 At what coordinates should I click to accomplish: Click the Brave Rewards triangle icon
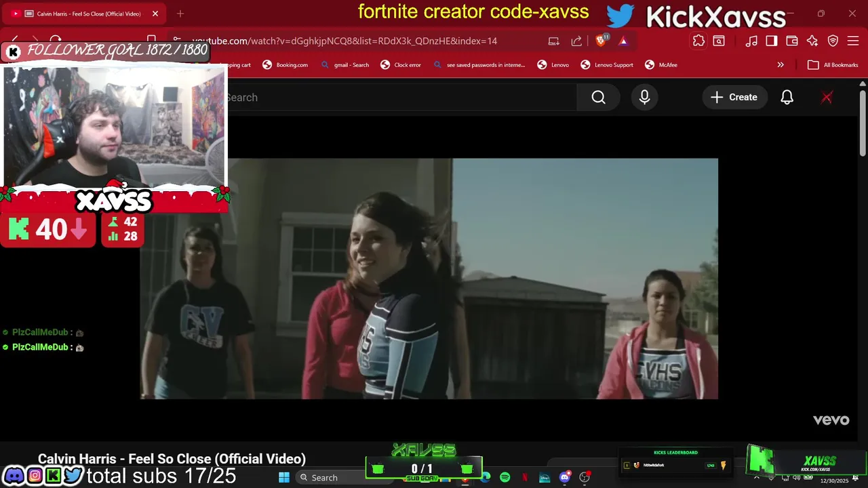[623, 41]
